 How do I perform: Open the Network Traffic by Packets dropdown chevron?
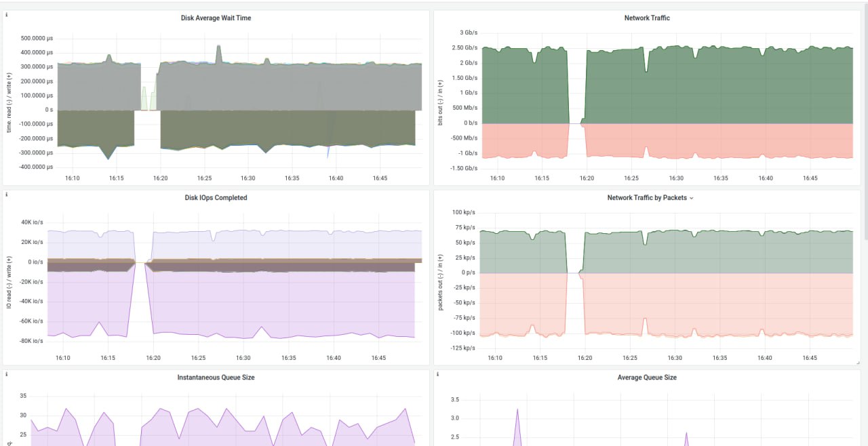tap(692, 199)
